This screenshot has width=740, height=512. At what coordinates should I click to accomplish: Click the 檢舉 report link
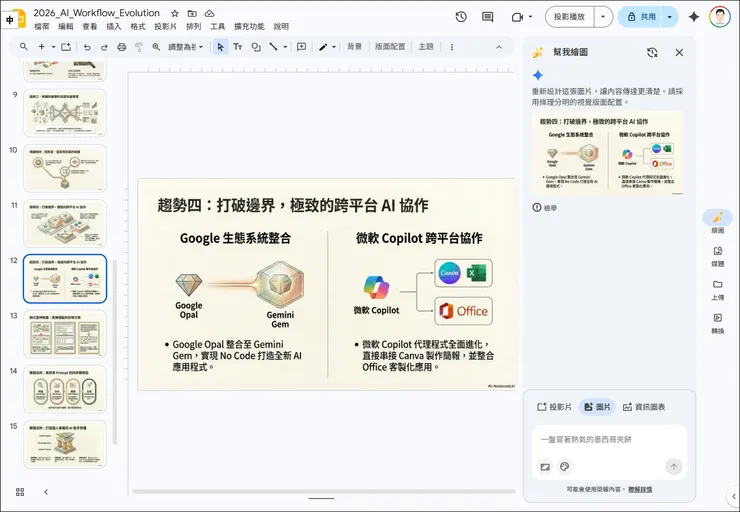pos(545,208)
